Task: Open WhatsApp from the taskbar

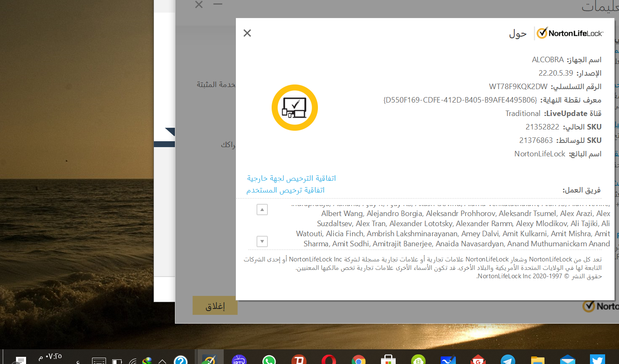Action: tap(269, 360)
